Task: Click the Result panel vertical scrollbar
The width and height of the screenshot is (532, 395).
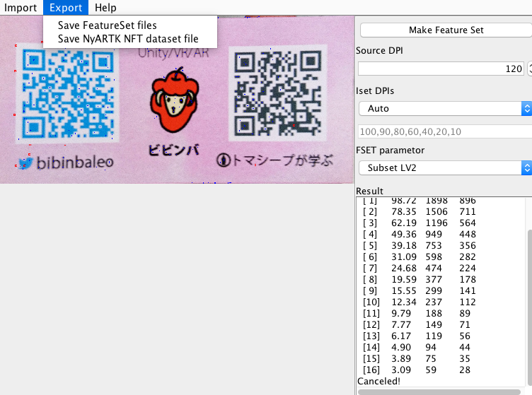Action: (x=530, y=307)
